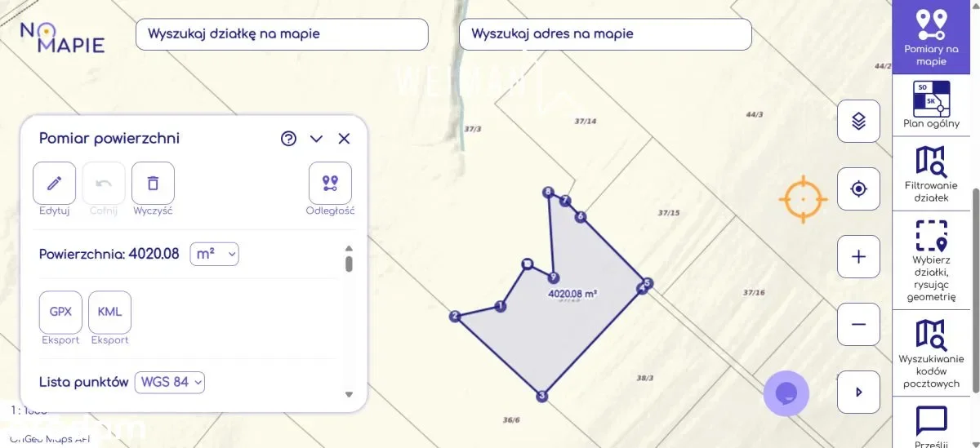The image size is (980, 448).
Task: Clear the measurement with the Wyczyść trash icon
Action: pos(153,183)
